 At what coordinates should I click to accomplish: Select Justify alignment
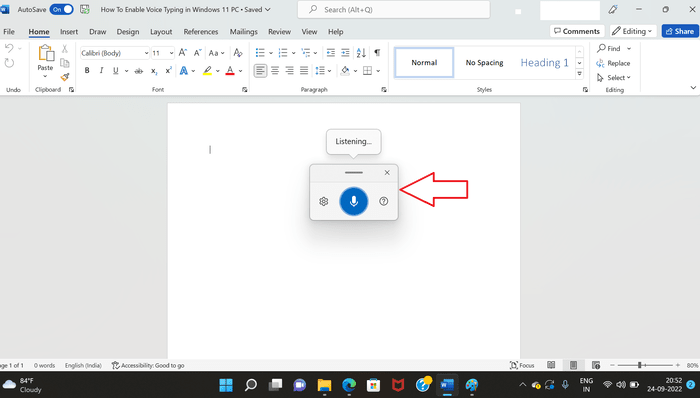click(304, 70)
